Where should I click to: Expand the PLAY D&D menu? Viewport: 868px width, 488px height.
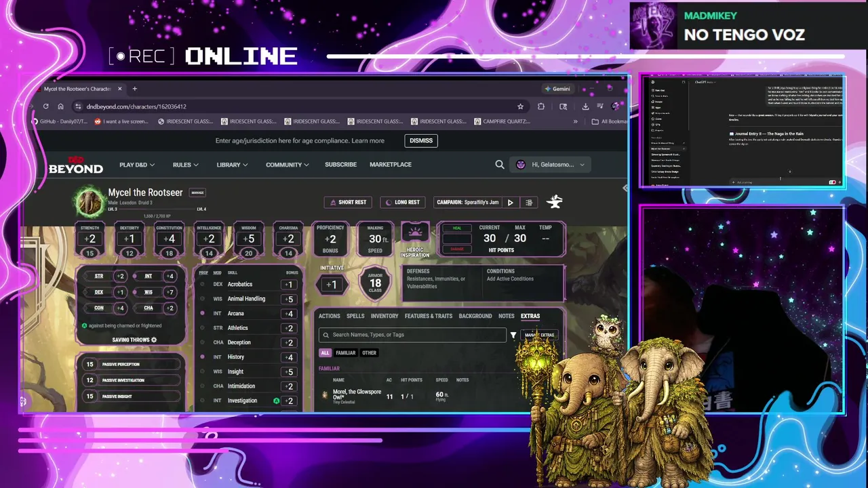137,165
